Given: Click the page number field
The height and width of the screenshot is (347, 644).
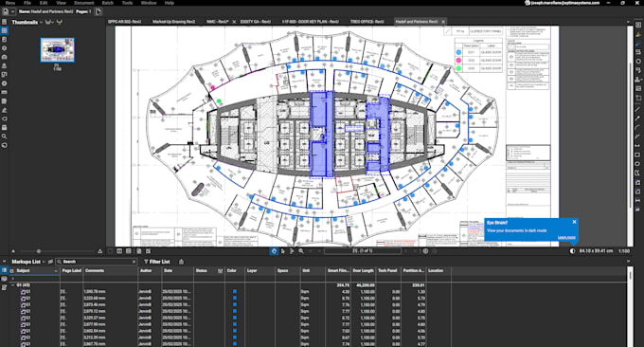Looking at the screenshot, I should click(363, 251).
